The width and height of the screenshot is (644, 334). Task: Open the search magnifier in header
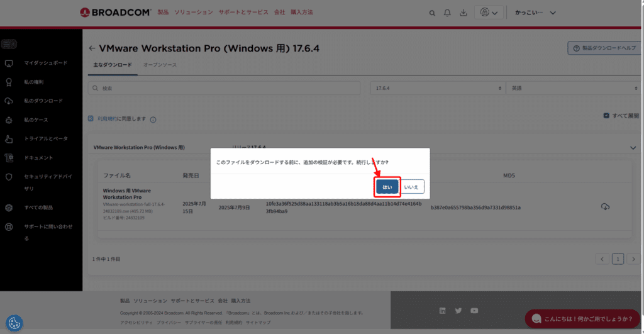pyautogui.click(x=432, y=13)
